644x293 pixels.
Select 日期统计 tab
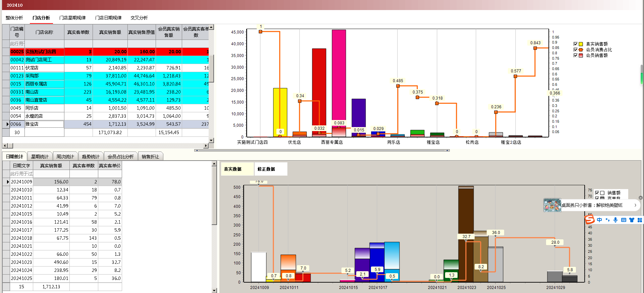click(x=14, y=157)
